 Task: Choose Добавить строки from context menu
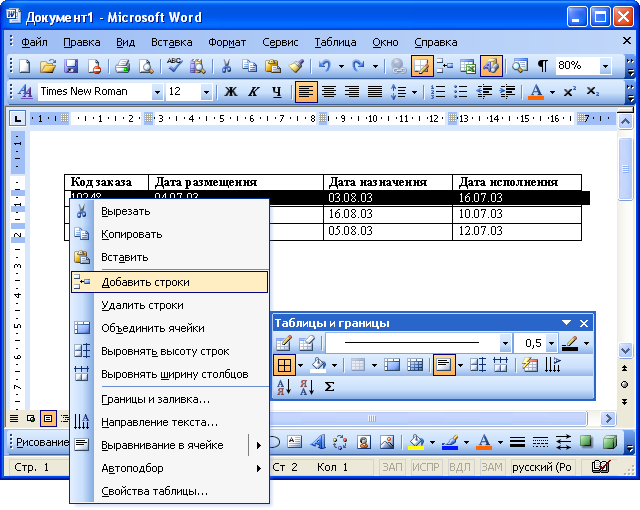coord(169,282)
